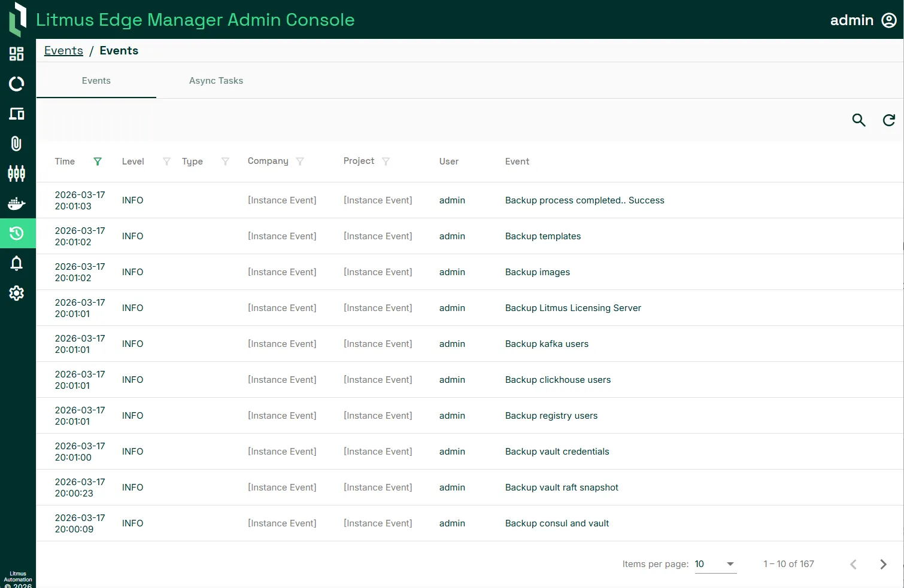Image resolution: width=904 pixels, height=588 pixels.
Task: Click the Company column header
Action: coord(268,161)
